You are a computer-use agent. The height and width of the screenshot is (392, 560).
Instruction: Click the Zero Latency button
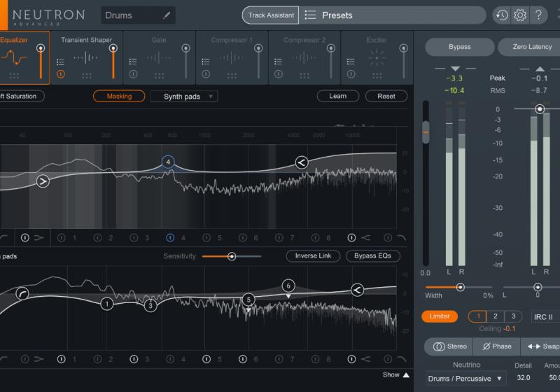530,47
